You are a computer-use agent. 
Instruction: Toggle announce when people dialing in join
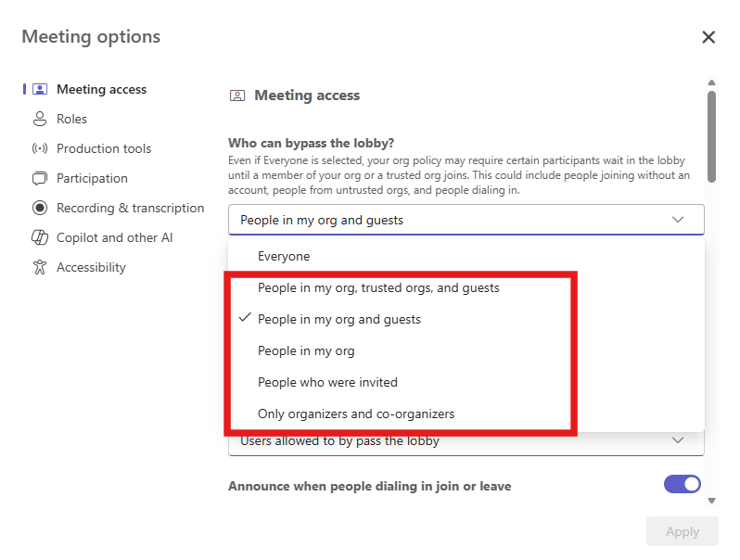682,484
